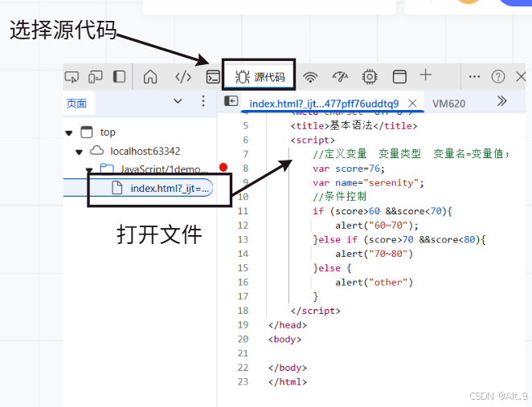Click the code 'var score=76;'
The width and height of the screenshot is (532, 407).
[x=349, y=169]
